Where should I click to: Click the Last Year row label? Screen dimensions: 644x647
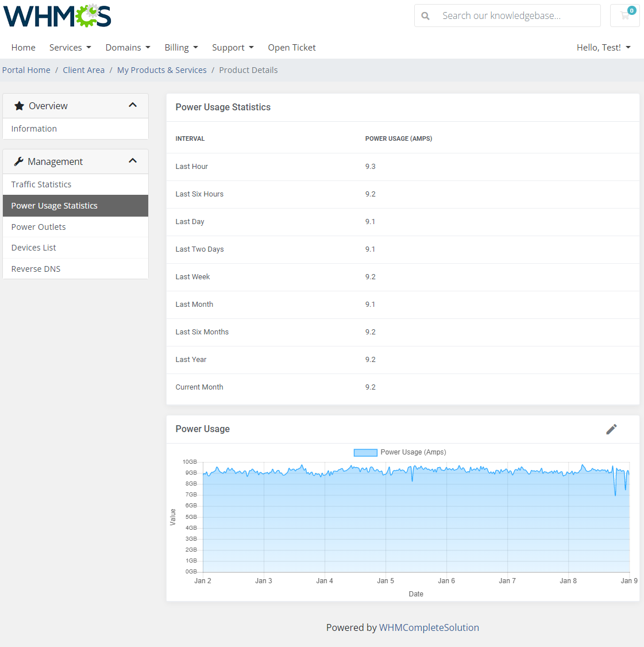(191, 360)
